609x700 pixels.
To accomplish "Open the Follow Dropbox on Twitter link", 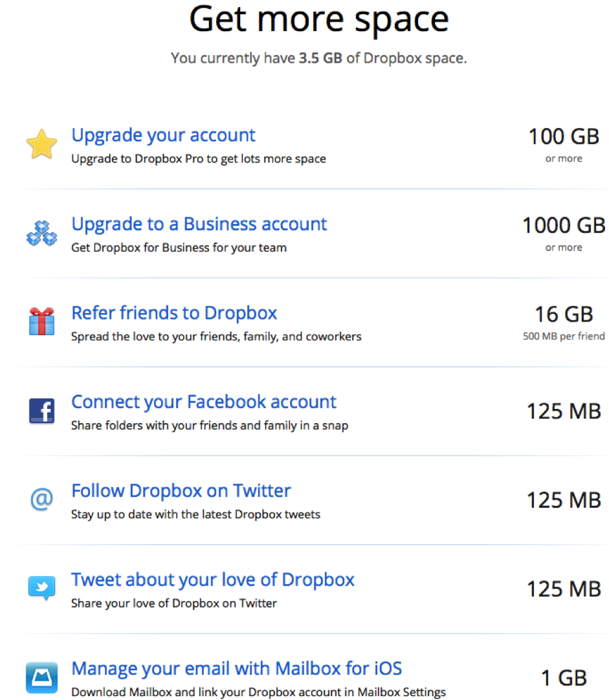I will click(x=181, y=490).
